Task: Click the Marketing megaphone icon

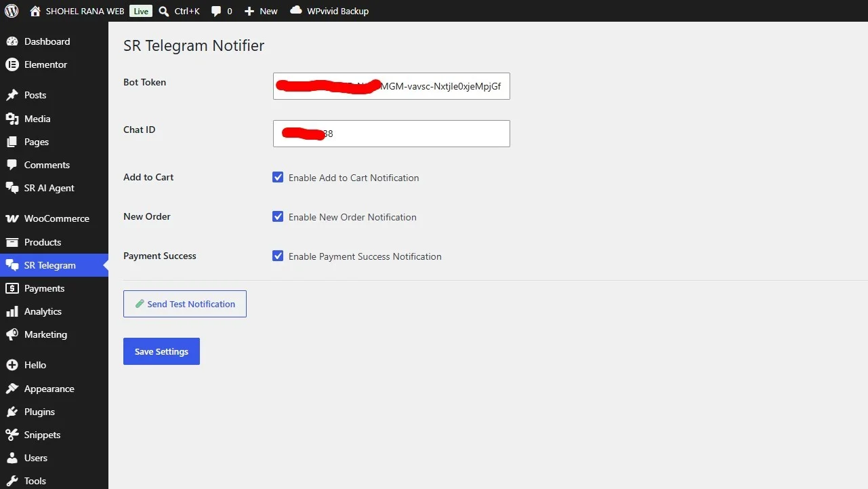Action: tap(12, 334)
